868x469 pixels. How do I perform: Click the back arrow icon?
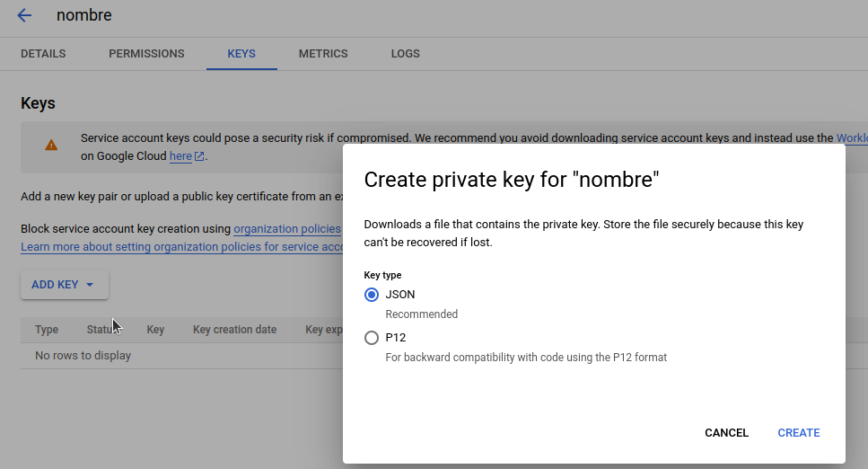click(x=24, y=15)
